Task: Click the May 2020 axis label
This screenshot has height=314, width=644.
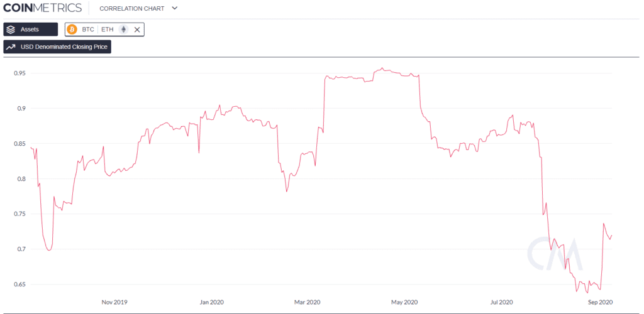Action: pyautogui.click(x=404, y=302)
